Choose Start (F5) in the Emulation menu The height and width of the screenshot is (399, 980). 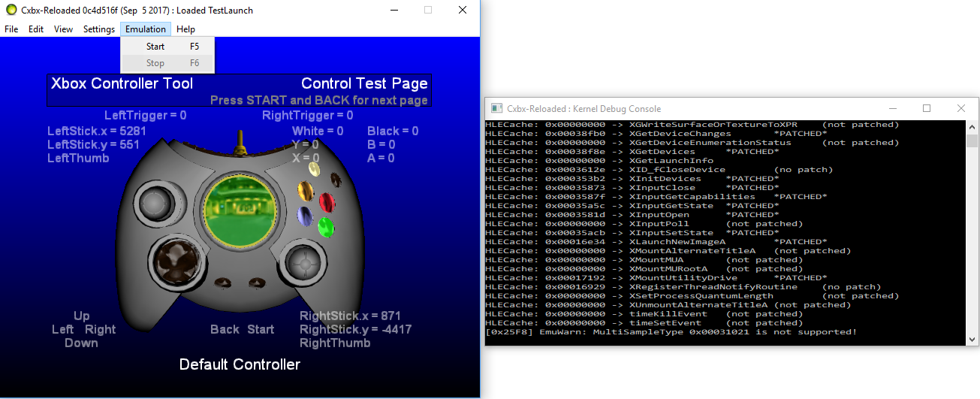tap(167, 47)
